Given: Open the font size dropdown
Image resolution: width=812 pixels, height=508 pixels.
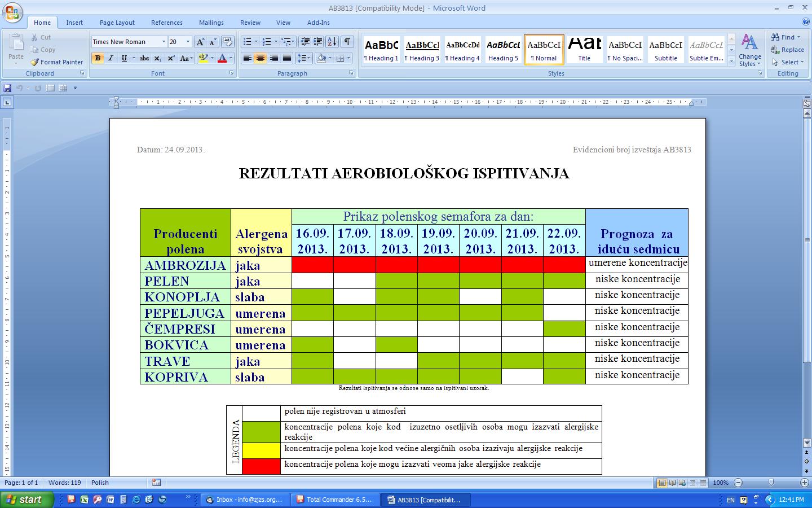Looking at the screenshot, I should pyautogui.click(x=188, y=42).
